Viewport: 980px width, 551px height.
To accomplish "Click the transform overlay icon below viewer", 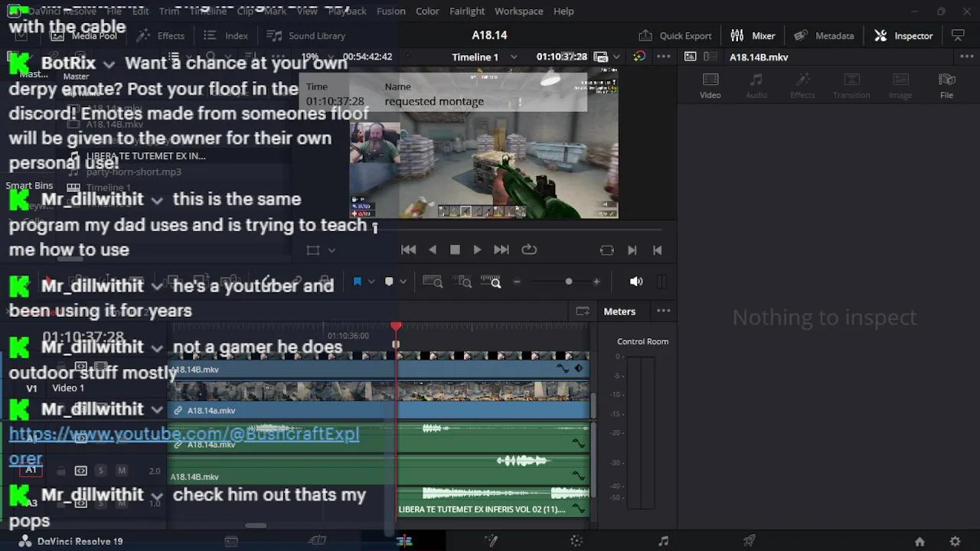I will pos(312,250).
